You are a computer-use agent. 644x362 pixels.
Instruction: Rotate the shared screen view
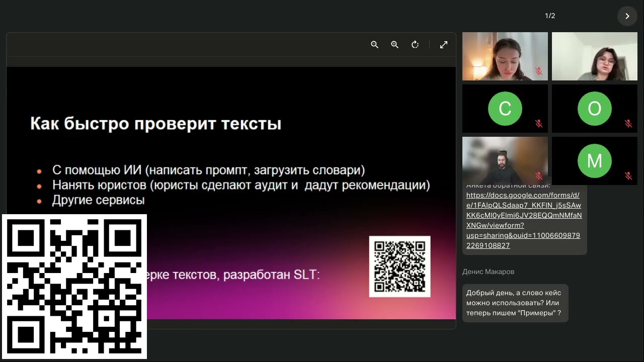(415, 45)
